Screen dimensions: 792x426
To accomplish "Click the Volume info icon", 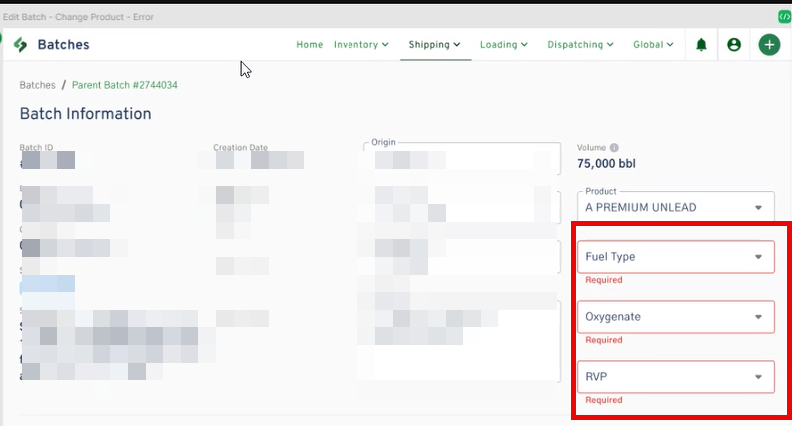I will 614,147.
